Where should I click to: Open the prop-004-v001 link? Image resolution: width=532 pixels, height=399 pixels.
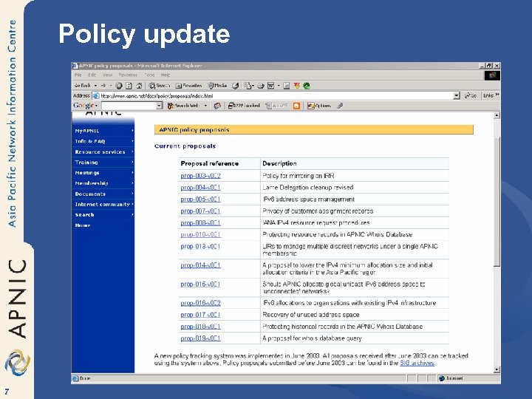point(200,188)
